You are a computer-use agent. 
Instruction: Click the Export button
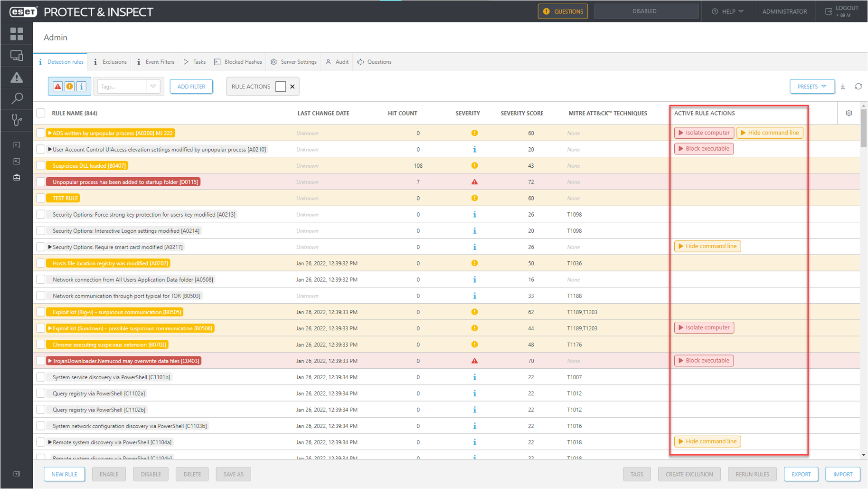pyautogui.click(x=801, y=474)
